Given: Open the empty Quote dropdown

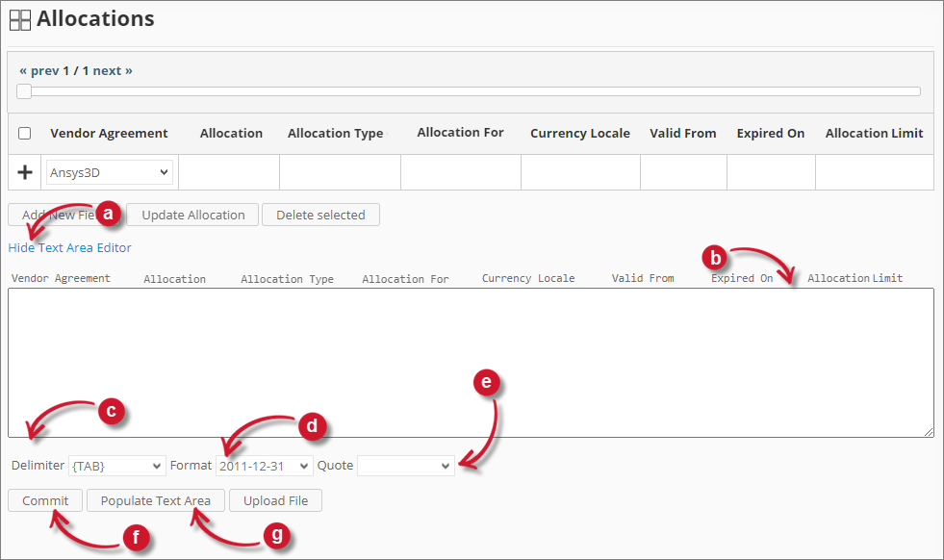Looking at the screenshot, I should pyautogui.click(x=406, y=466).
